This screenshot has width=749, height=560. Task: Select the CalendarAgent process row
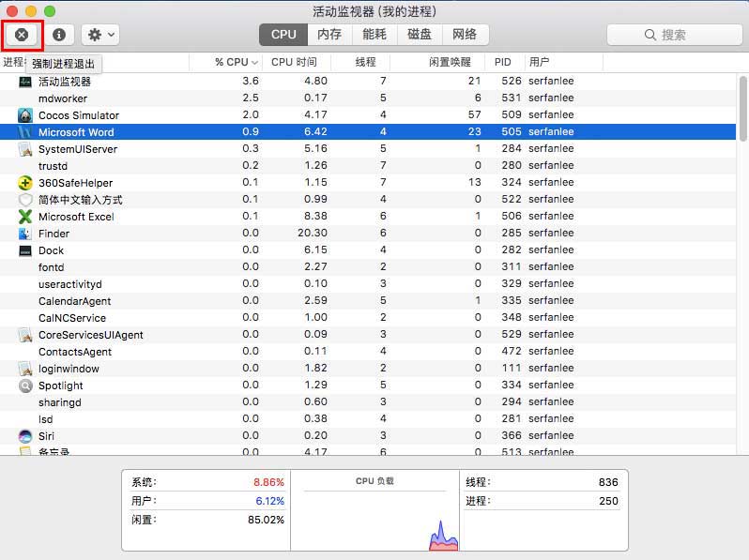point(368,301)
